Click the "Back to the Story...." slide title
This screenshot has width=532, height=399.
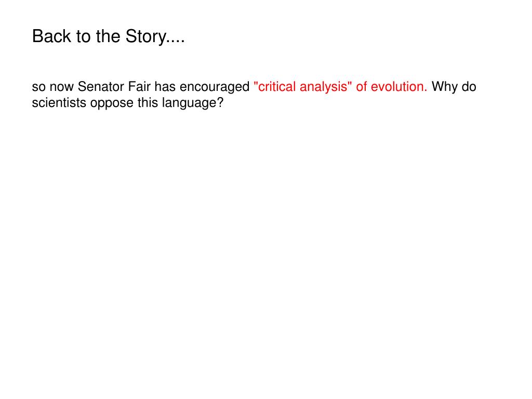[x=108, y=37]
